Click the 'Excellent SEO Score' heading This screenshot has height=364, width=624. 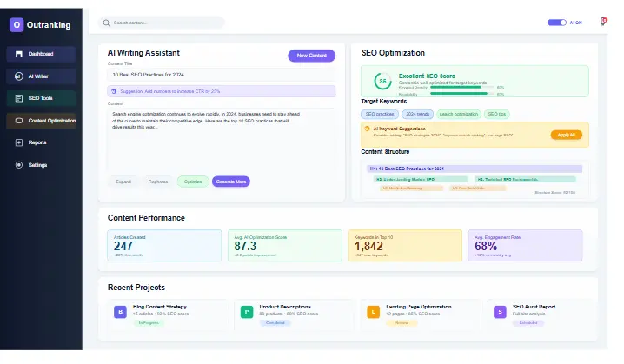click(x=427, y=76)
